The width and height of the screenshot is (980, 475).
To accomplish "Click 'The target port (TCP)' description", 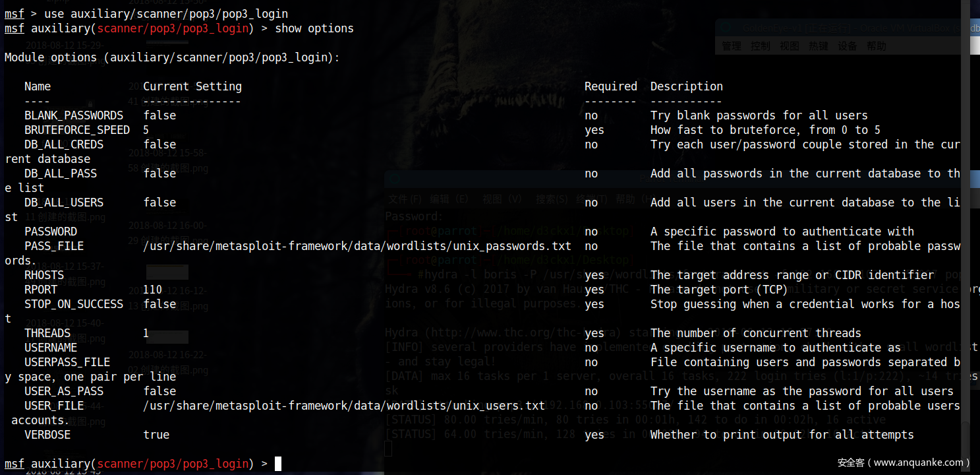I will click(x=720, y=290).
